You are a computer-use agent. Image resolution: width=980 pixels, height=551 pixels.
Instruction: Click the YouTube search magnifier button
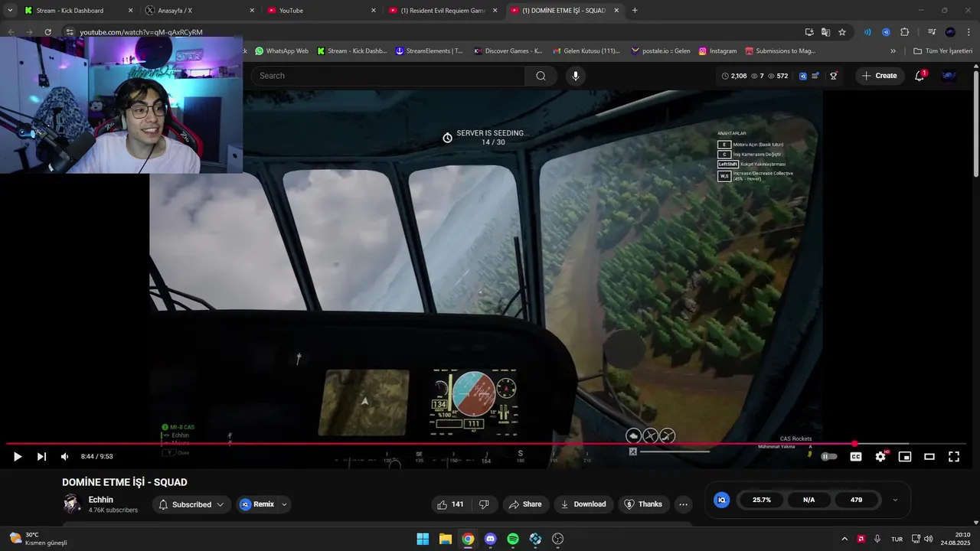click(541, 76)
